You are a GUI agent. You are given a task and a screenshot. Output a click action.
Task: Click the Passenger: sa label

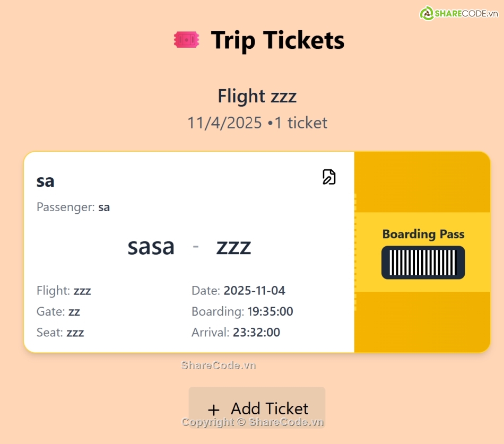point(73,207)
